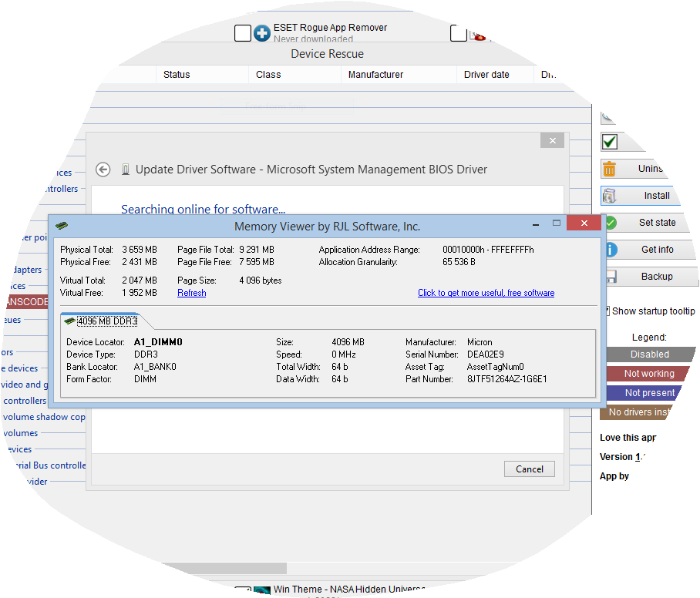700x598 pixels.
Task: Click the Speed value '0 MHz'
Action: 344,354
